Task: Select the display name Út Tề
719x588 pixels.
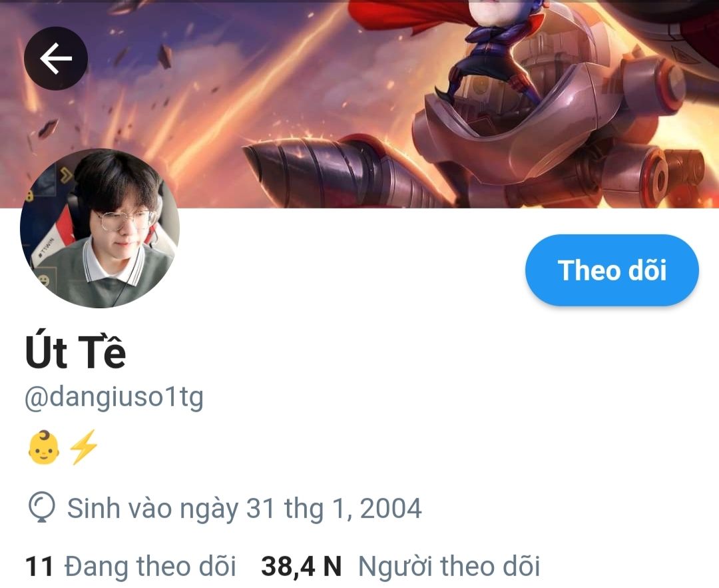Action: click(x=76, y=352)
